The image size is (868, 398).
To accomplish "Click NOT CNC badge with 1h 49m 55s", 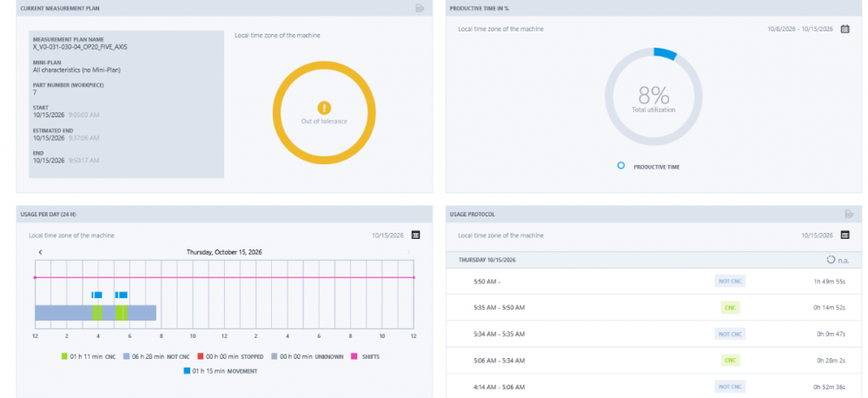I will [x=730, y=282].
